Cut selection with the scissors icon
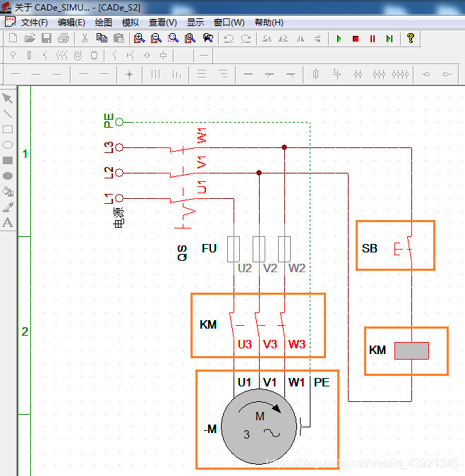 click(x=85, y=39)
